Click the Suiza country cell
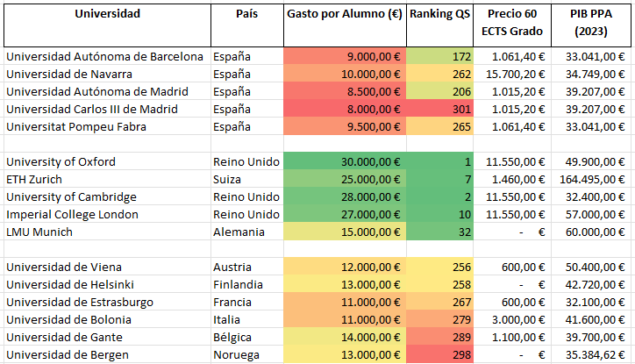 pos(247,179)
